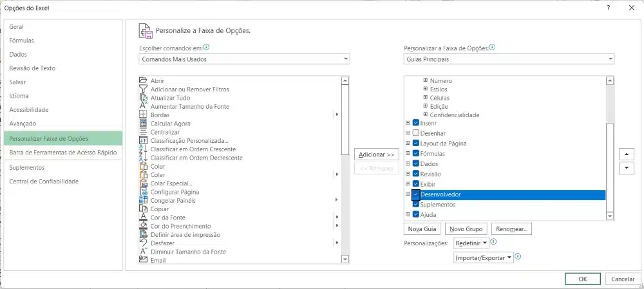Expand the Confidencialidade group
Screen dimensions: 644x289
pyautogui.click(x=426, y=115)
